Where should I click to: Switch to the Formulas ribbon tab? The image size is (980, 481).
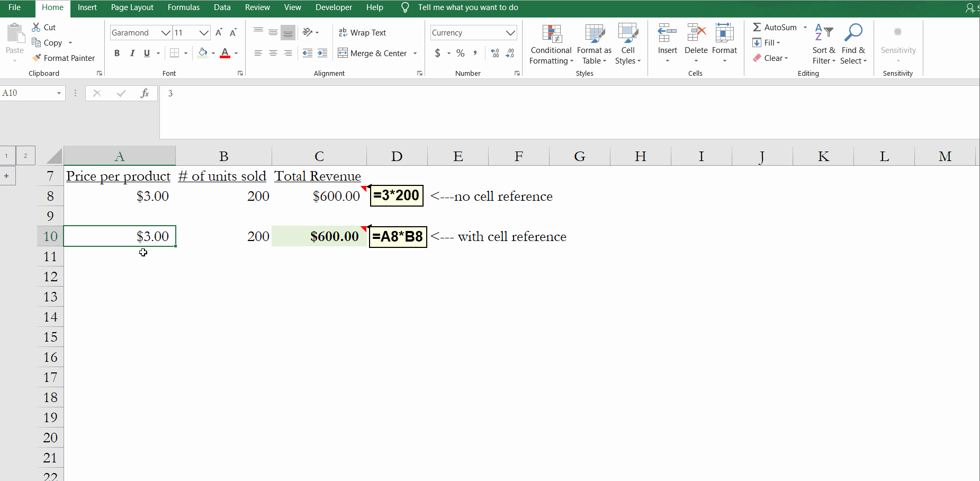(x=183, y=7)
